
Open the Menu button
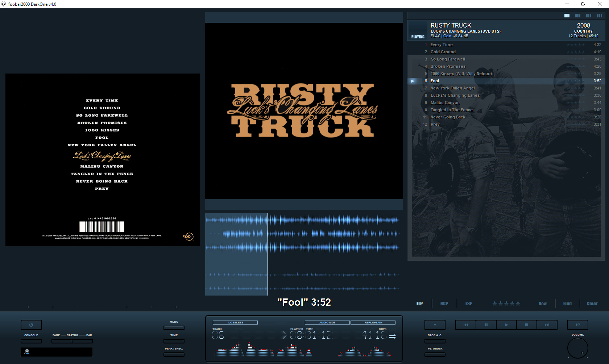pyautogui.click(x=174, y=328)
